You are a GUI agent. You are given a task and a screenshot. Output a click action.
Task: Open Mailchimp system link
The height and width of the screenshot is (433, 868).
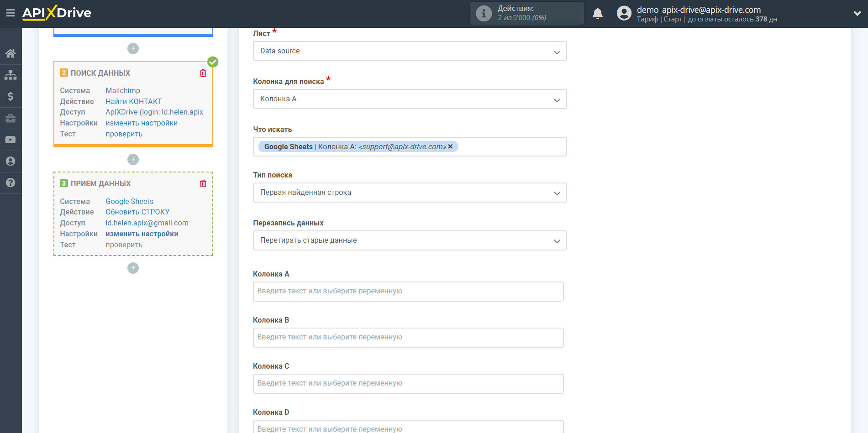click(x=123, y=90)
